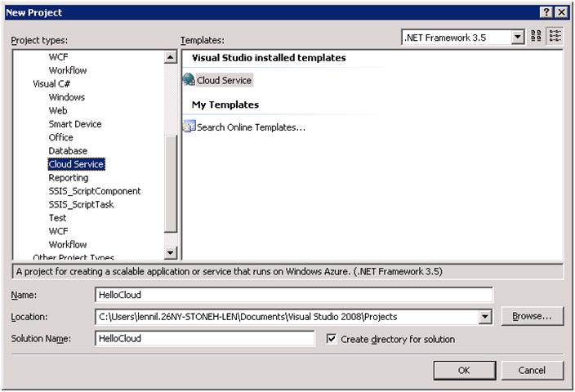Open the .NET Framework 3.5 dropdown
Screen dimensions: 575x392
[x=518, y=38]
